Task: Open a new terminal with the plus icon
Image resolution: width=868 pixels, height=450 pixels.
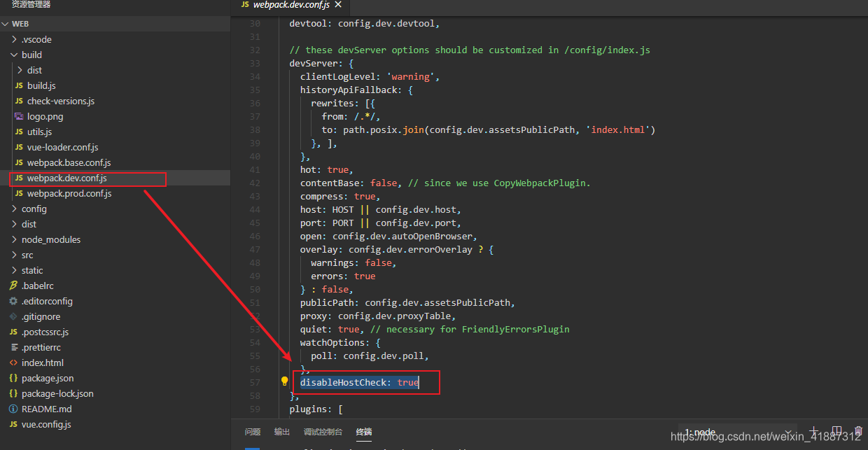Action: coord(814,432)
